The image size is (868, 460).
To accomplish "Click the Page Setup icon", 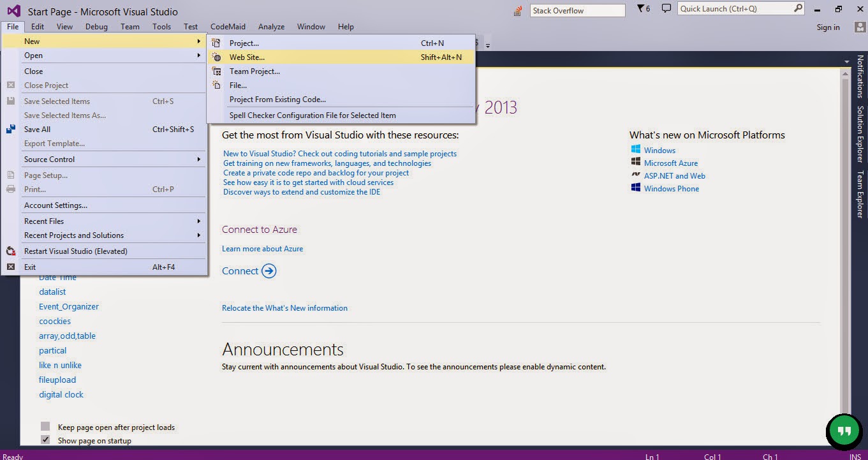I will pos(11,175).
